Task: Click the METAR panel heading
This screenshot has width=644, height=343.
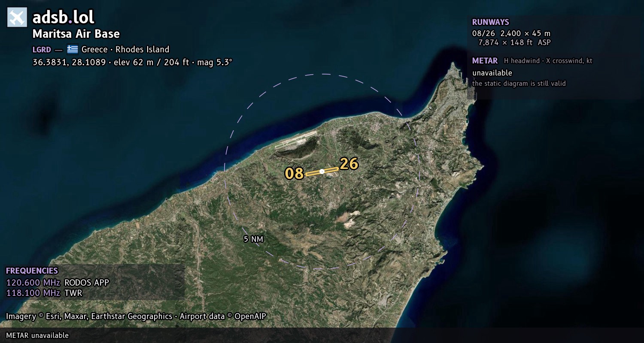Action: pos(485,61)
